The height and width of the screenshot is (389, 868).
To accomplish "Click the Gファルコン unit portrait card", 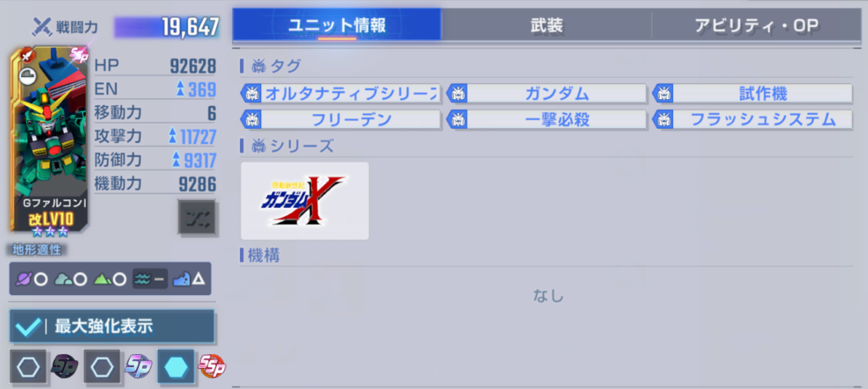I will 48,141.
